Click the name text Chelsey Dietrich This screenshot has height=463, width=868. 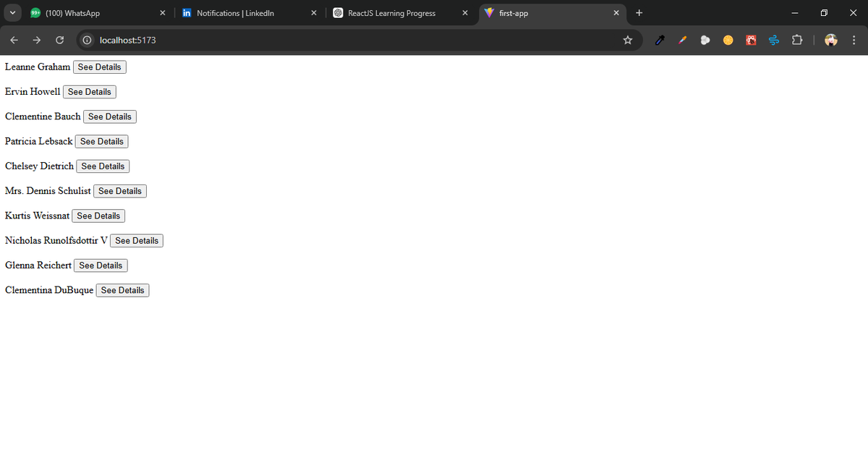coord(39,166)
